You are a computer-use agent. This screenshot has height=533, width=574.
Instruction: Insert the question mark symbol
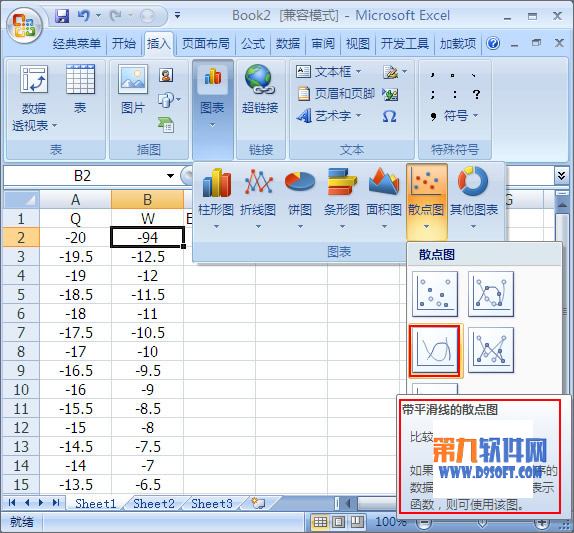pos(476,94)
